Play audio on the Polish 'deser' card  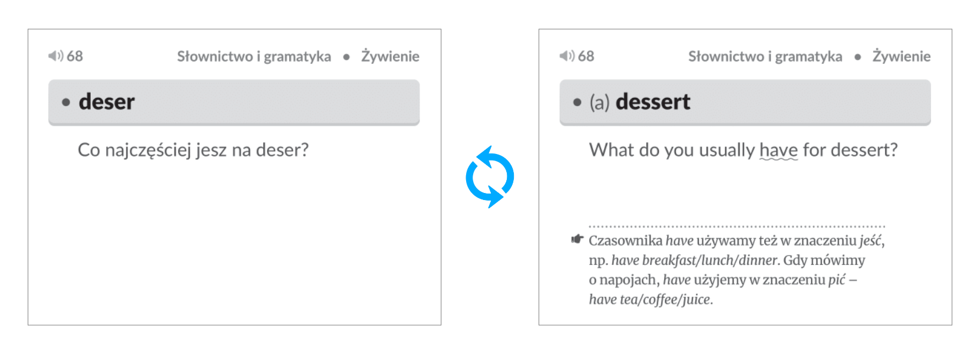pyautogui.click(x=55, y=56)
